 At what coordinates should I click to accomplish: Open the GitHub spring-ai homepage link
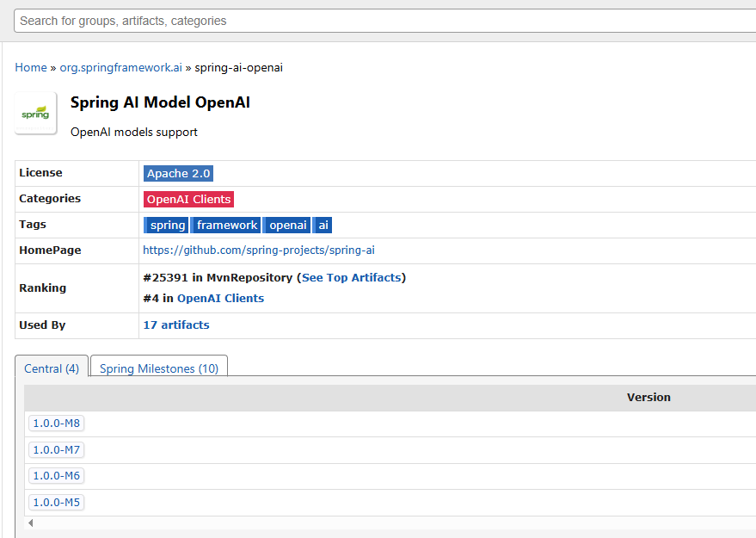(x=259, y=250)
